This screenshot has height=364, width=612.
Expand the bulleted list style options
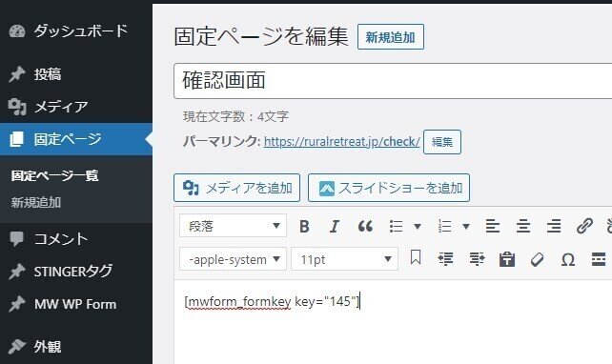(418, 226)
